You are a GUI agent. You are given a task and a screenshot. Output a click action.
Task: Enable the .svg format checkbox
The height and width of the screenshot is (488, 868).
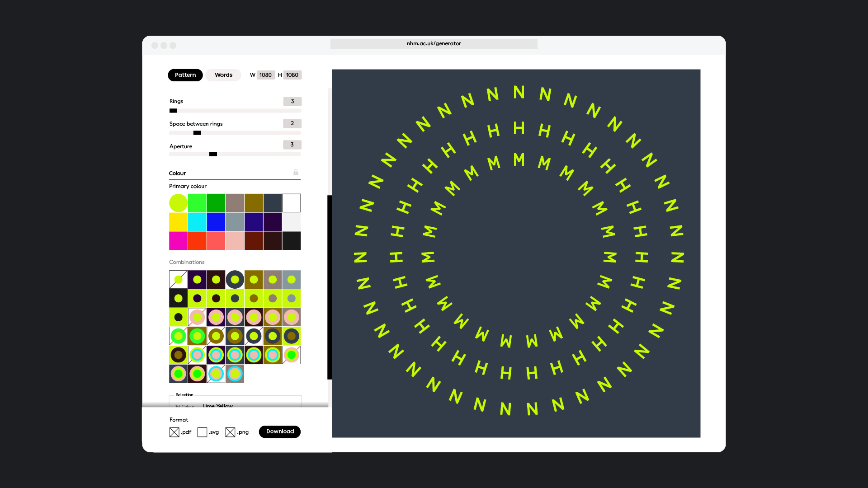[202, 432]
